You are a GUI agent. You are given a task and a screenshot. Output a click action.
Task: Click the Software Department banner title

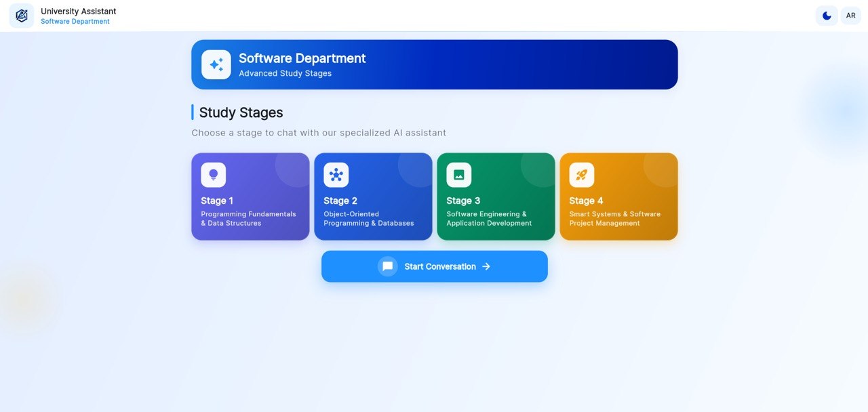[302, 58]
